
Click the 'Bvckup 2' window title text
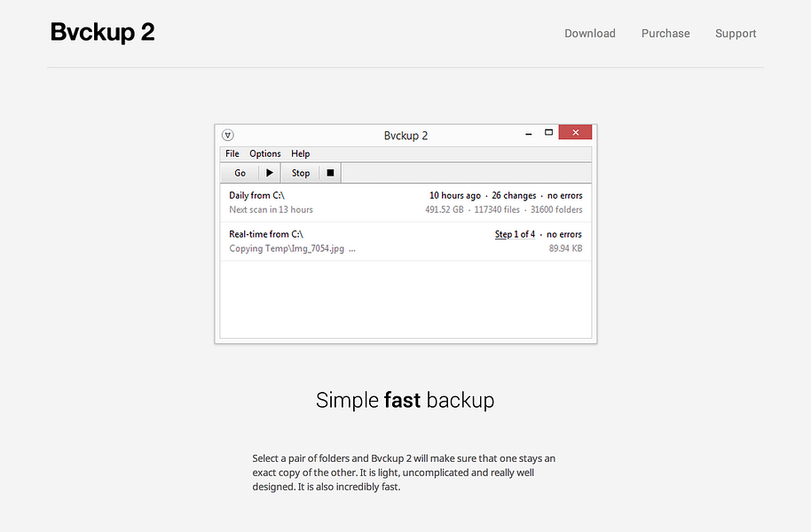[406, 136]
